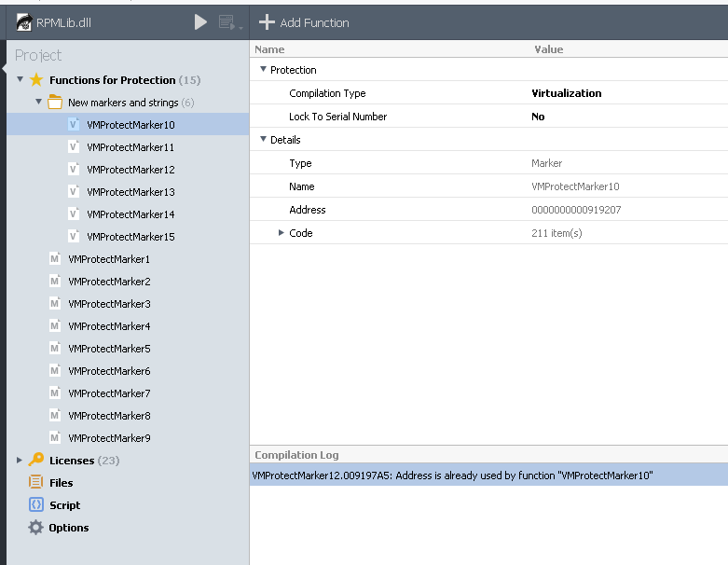Open the Licenses section label

pyautogui.click(x=72, y=461)
